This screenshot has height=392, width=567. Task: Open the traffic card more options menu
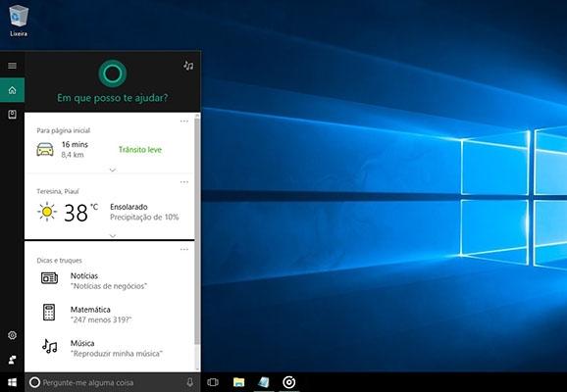[184, 122]
